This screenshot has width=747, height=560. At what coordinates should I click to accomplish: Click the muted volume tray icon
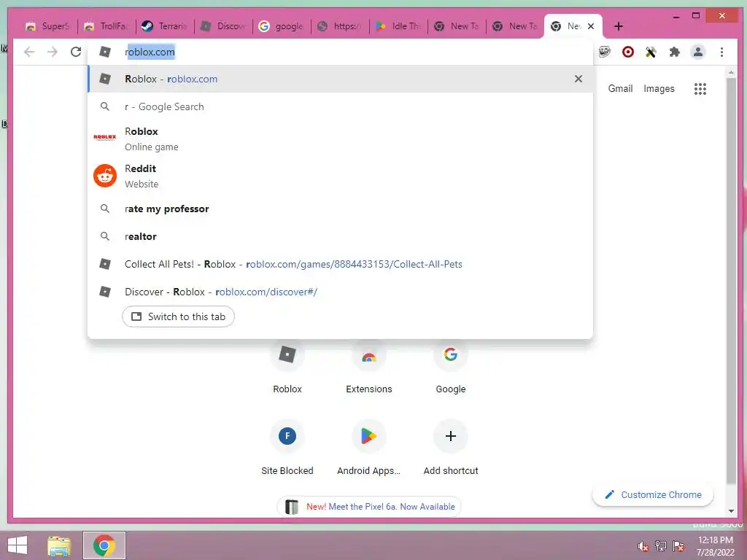pos(643,546)
